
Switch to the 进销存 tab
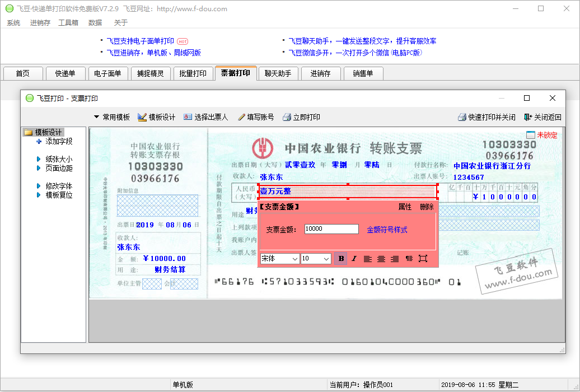point(321,73)
